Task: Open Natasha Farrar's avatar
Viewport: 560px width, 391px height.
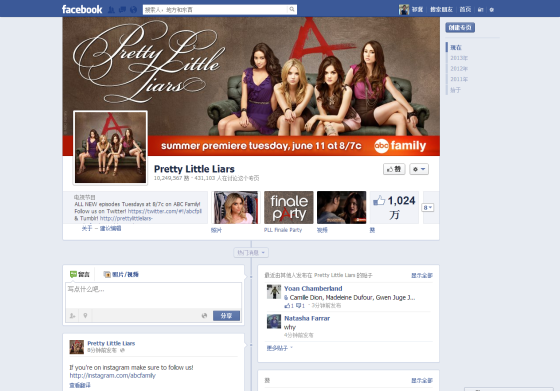Action: pos(274,321)
